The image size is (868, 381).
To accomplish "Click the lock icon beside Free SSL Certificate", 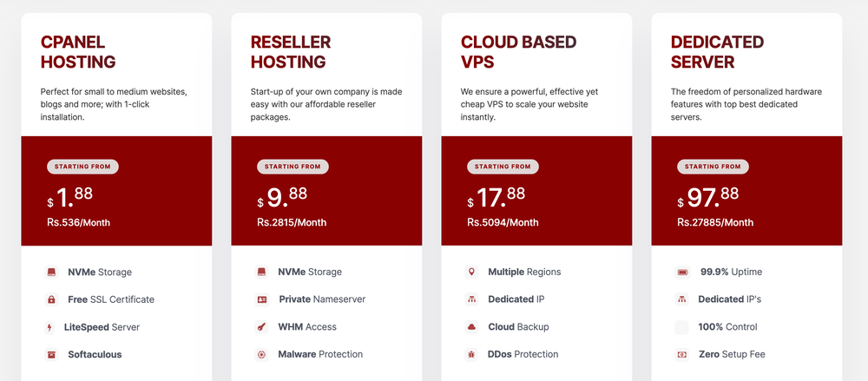I will [52, 299].
